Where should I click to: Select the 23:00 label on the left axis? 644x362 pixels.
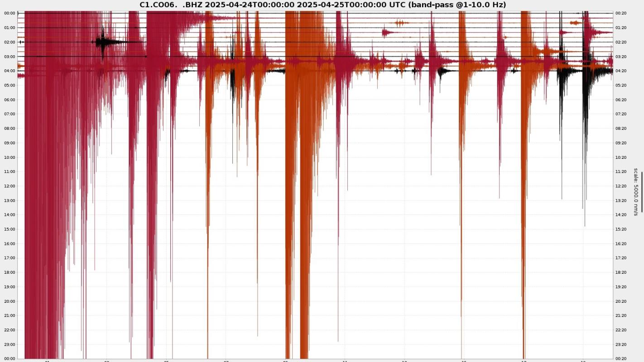coord(10,344)
